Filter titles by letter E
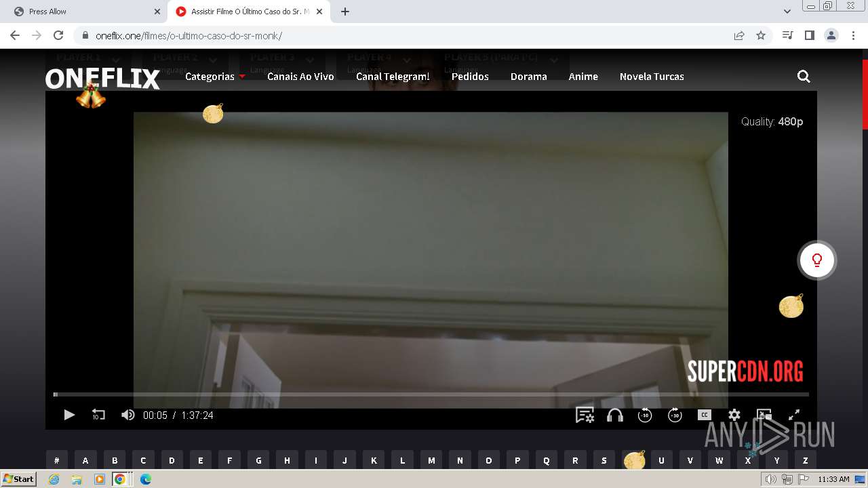Viewport: 868px width, 488px height. point(201,460)
